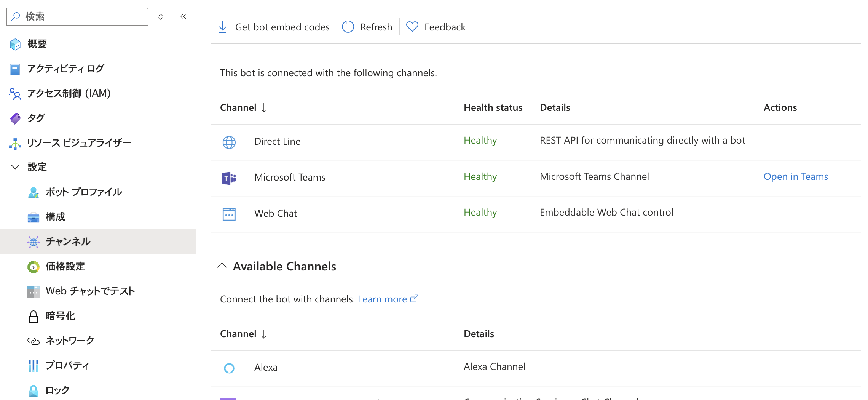Collapse the Available Channels section
This screenshot has height=400, width=868.
pos(222,266)
